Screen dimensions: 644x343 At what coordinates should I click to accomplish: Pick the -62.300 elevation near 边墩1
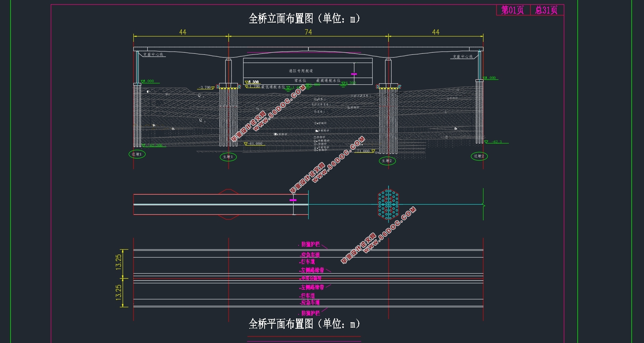click(154, 145)
